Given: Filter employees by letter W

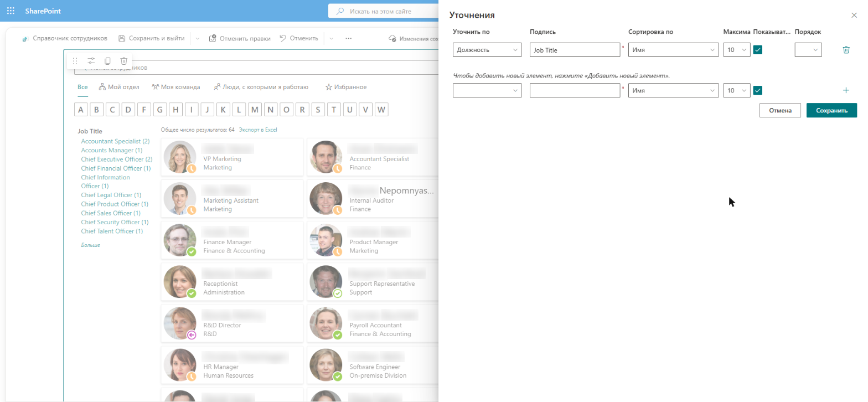Looking at the screenshot, I should point(381,110).
